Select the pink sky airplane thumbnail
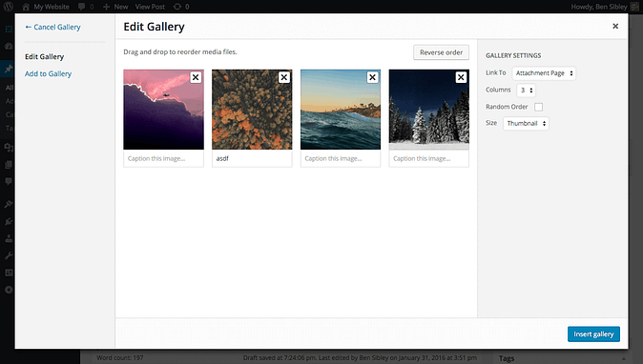This screenshot has width=643, height=364. [164, 110]
